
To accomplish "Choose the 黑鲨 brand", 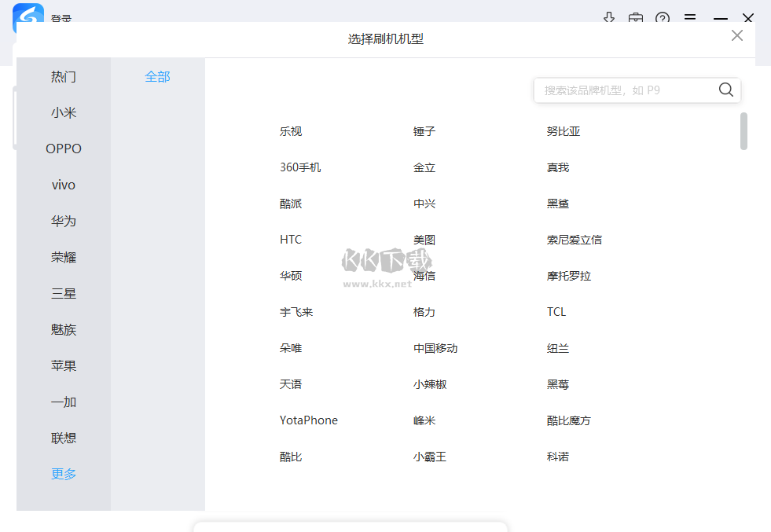I will click(x=557, y=204).
